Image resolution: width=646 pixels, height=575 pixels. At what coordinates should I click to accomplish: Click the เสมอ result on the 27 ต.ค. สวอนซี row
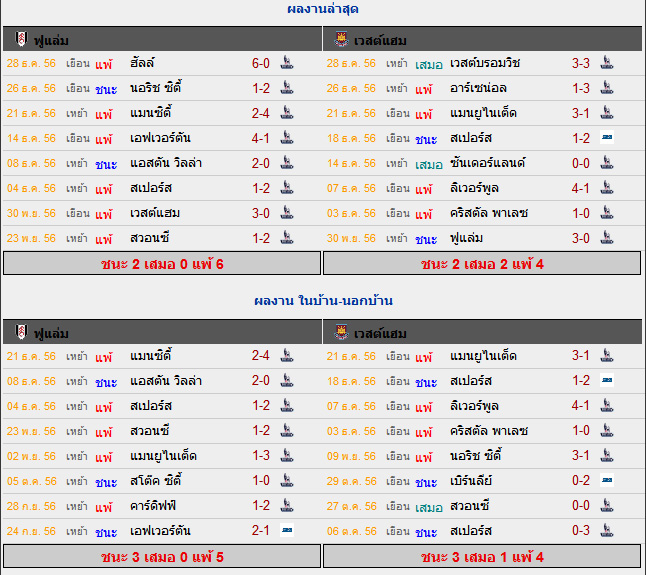click(x=428, y=507)
